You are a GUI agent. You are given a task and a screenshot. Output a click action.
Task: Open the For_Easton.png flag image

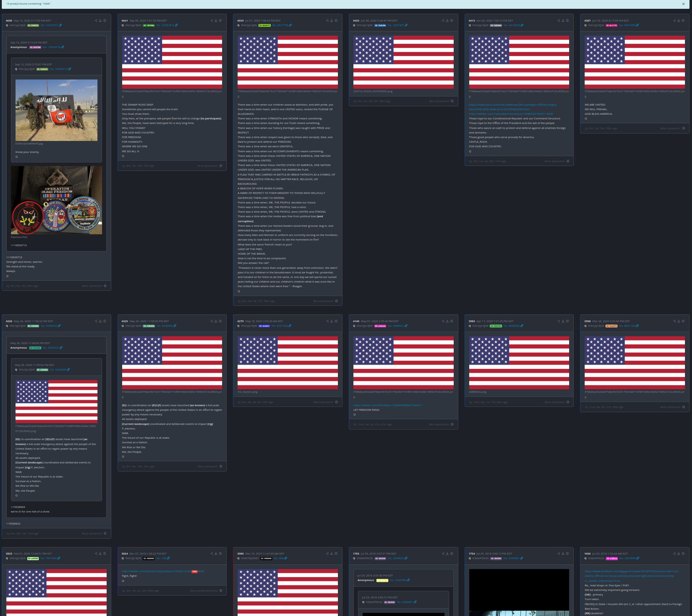click(x=288, y=363)
